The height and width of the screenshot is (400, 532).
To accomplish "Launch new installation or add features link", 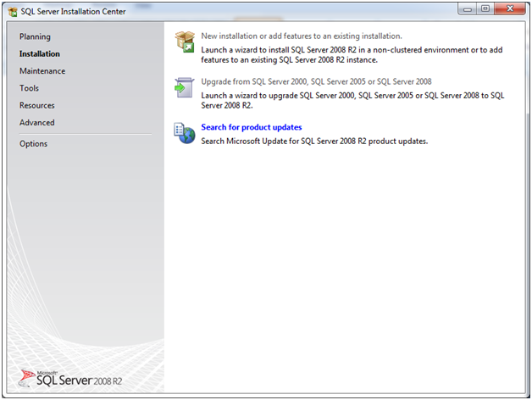I will tap(301, 36).
